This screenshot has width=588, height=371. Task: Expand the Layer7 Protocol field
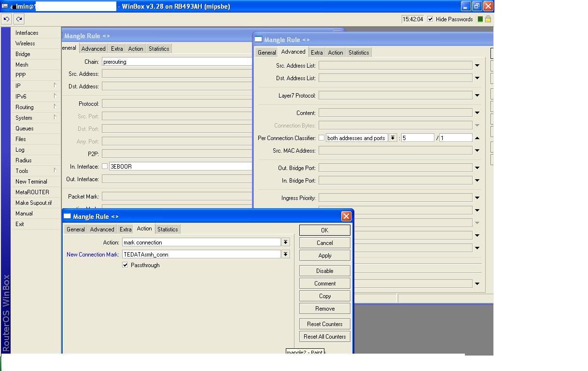click(477, 96)
